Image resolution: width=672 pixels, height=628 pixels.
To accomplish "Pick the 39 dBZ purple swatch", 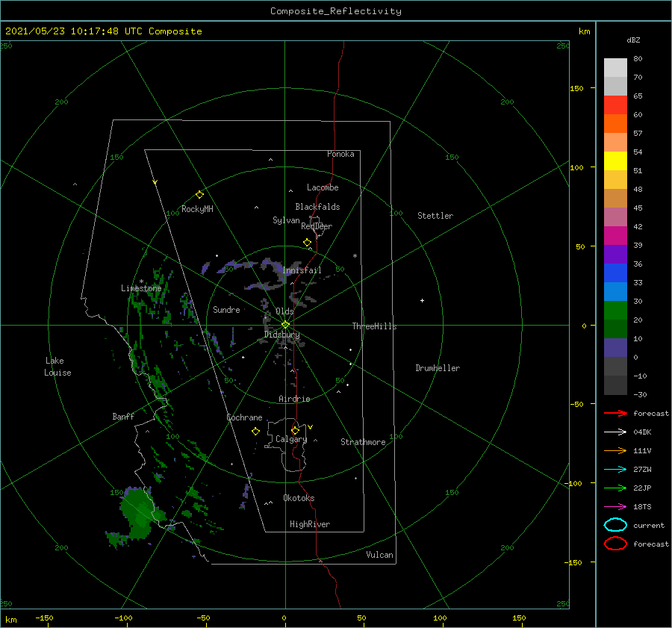I will [615, 254].
